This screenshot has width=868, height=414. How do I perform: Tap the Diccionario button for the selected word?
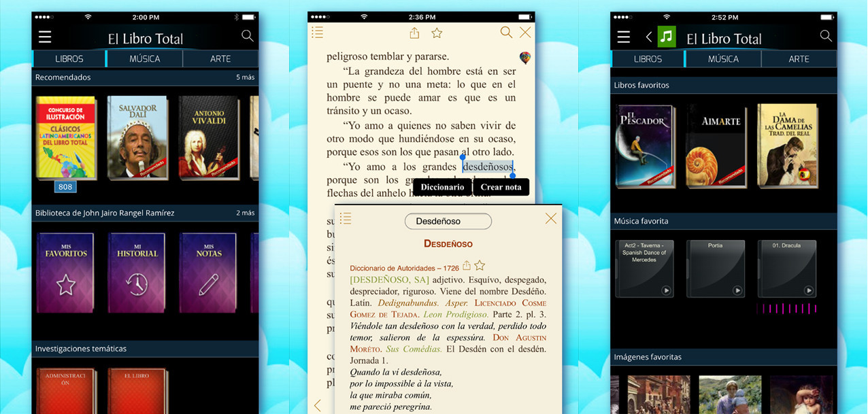coord(442,186)
